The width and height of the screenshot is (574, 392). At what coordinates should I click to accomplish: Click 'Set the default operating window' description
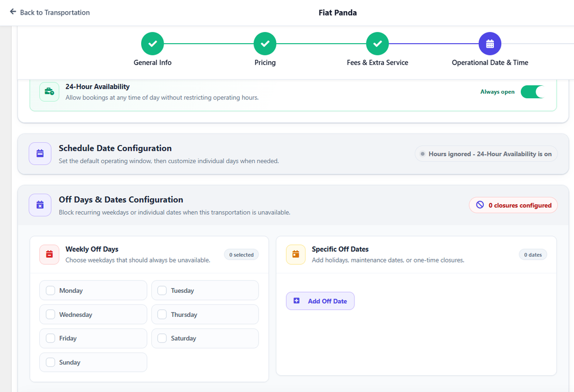169,161
